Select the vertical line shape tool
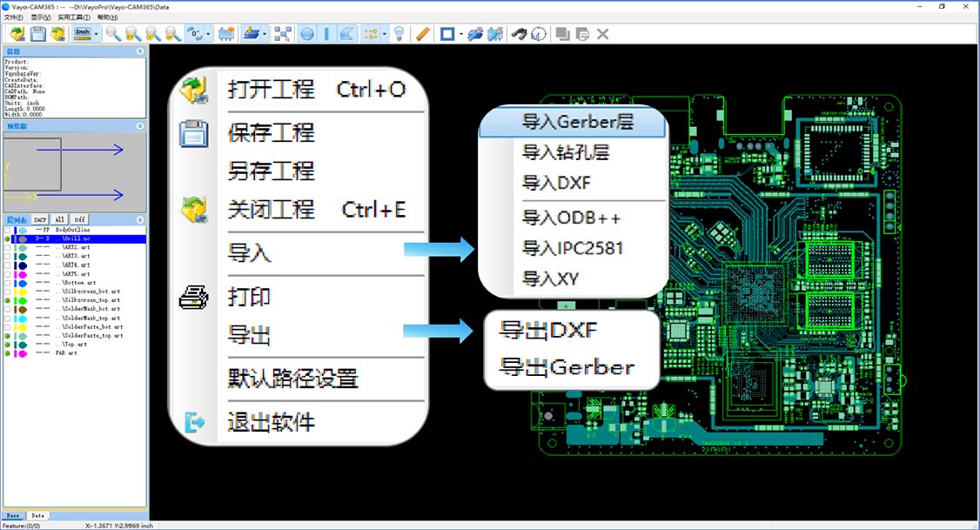Viewport: 980px width, 530px height. pyautogui.click(x=326, y=34)
